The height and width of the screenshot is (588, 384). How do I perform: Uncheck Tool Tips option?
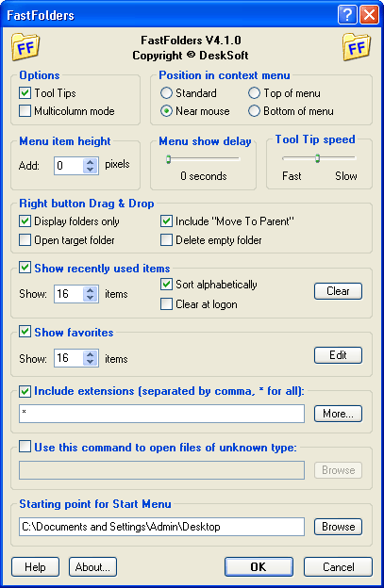tap(25, 93)
